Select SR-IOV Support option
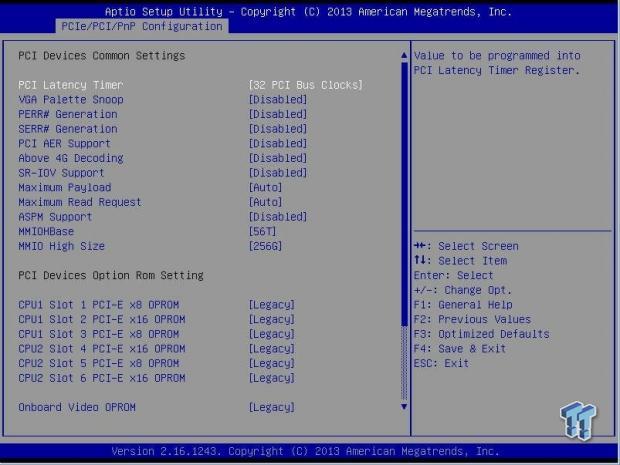The width and height of the screenshot is (620, 465). tap(61, 173)
